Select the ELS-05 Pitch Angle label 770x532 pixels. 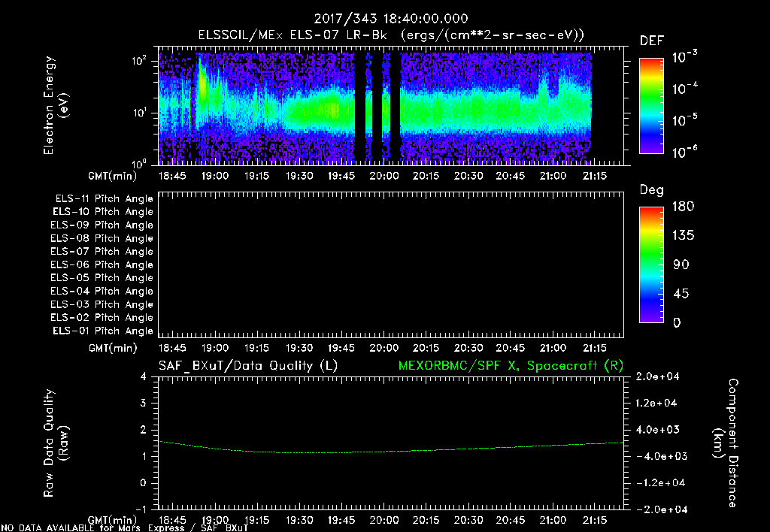[x=102, y=278]
